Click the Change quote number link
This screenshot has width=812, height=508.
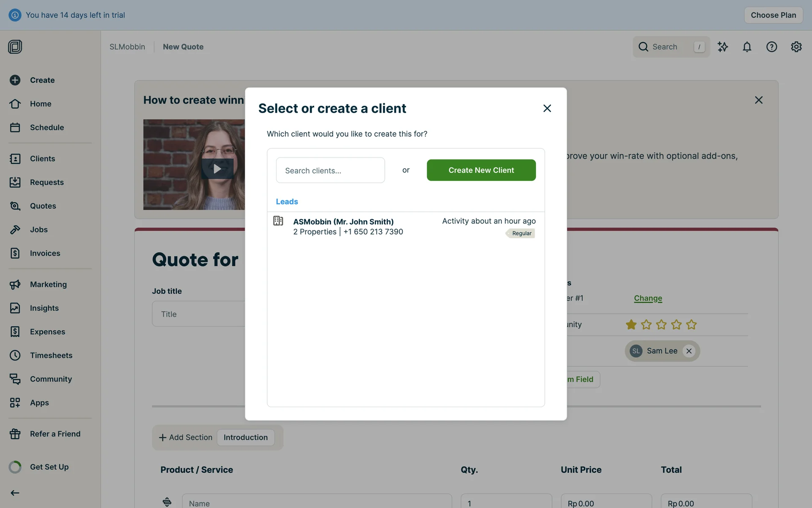(647, 298)
